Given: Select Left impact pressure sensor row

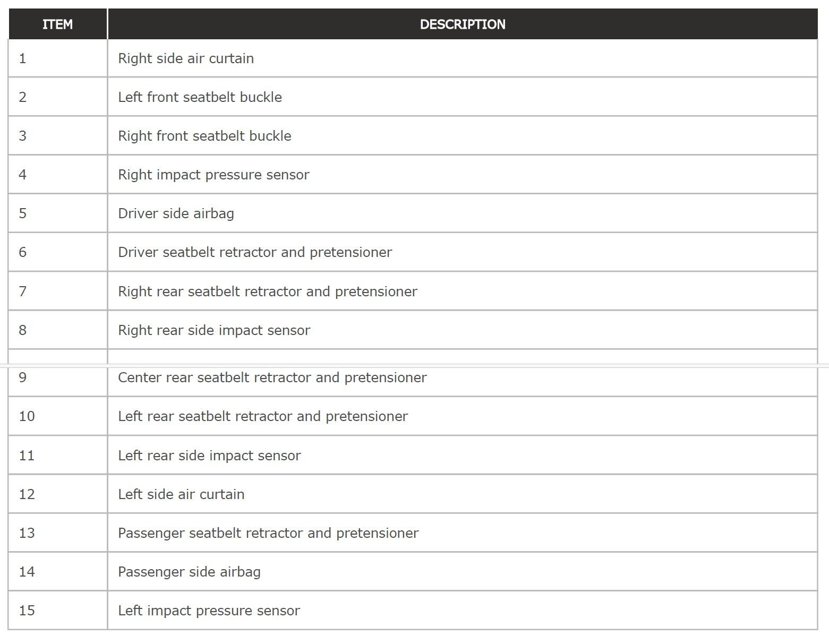Looking at the screenshot, I should (x=413, y=611).
